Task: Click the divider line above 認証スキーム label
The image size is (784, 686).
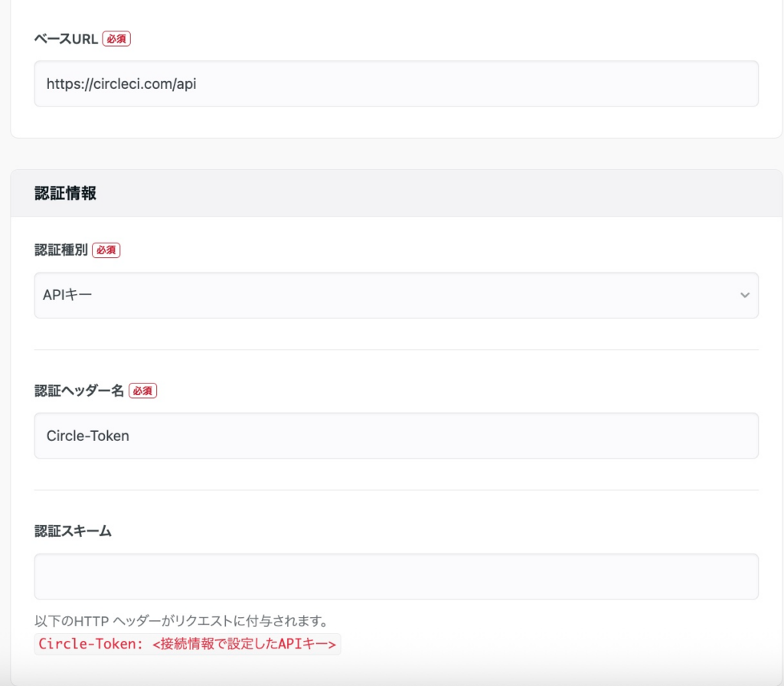Action: tap(396, 490)
